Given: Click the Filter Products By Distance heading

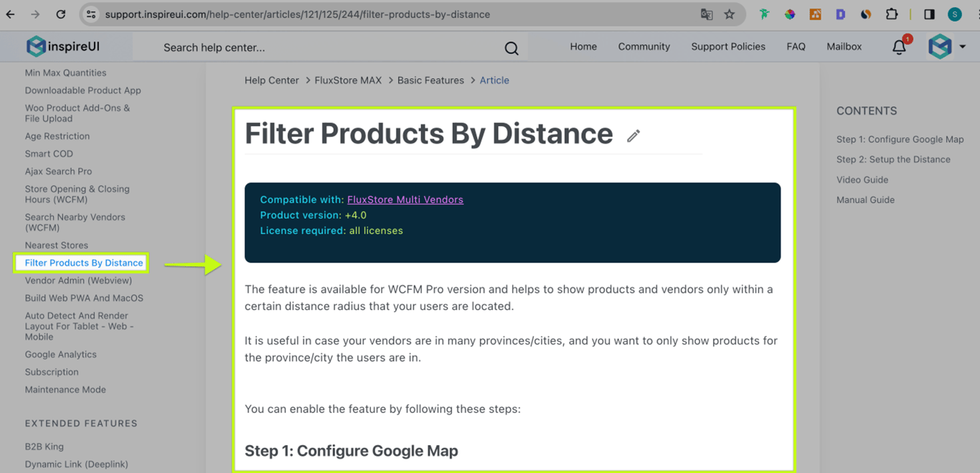Looking at the screenshot, I should (x=429, y=134).
